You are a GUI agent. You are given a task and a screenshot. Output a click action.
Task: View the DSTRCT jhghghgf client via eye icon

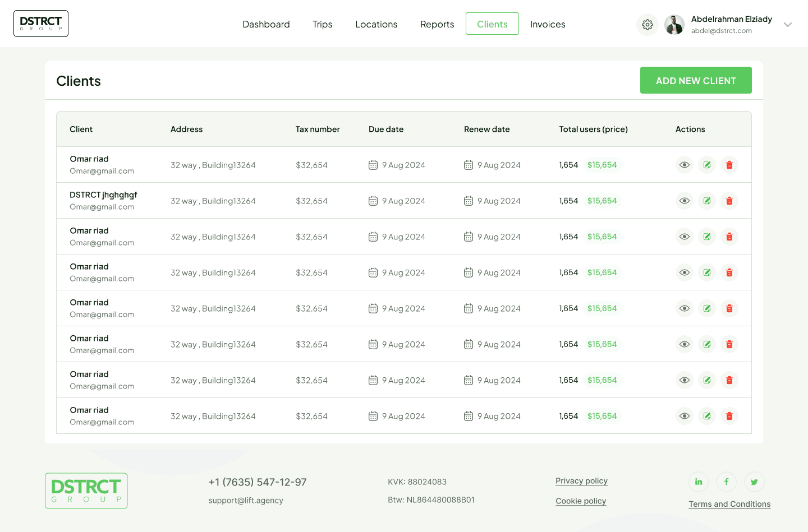point(684,201)
